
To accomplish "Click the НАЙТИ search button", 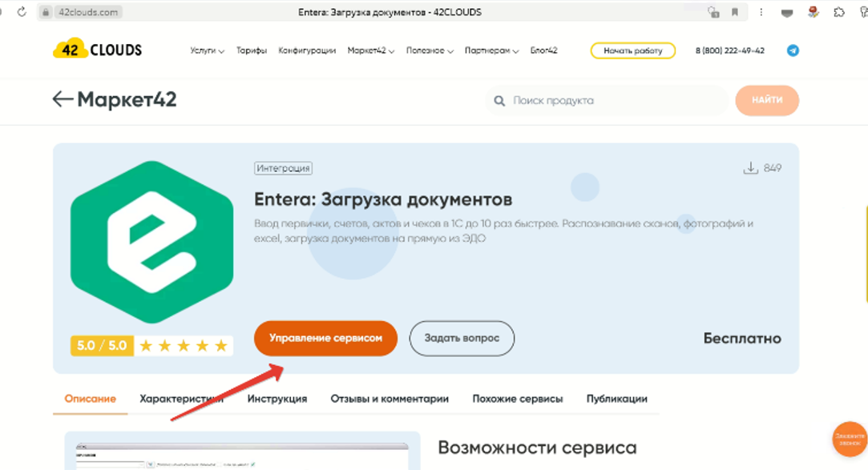I will (x=767, y=100).
